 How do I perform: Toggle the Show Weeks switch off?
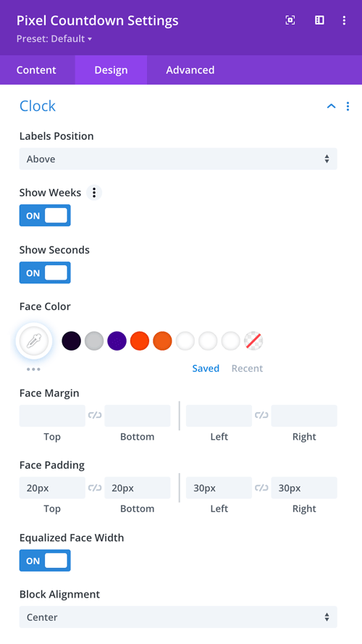pyautogui.click(x=45, y=216)
